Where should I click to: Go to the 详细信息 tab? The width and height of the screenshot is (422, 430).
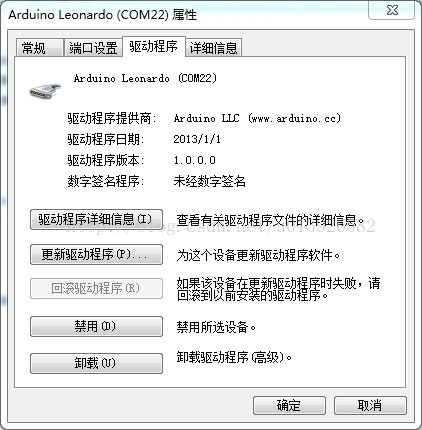click(x=213, y=48)
